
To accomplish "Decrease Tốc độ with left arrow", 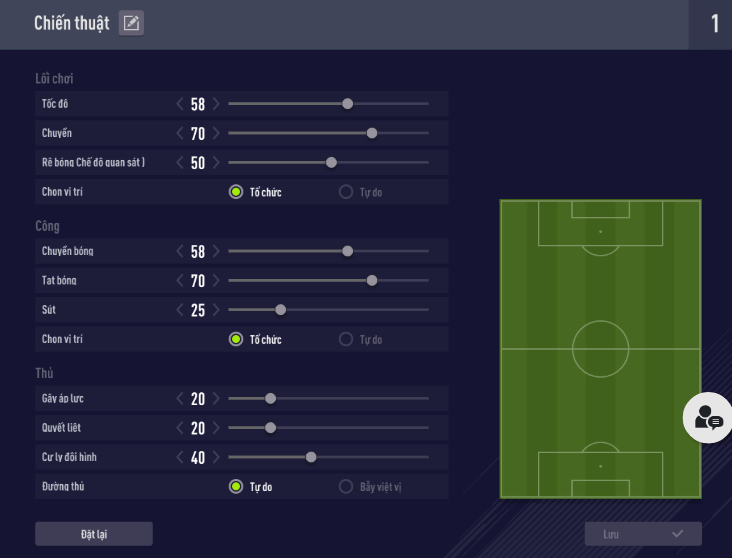I will pyautogui.click(x=180, y=104).
